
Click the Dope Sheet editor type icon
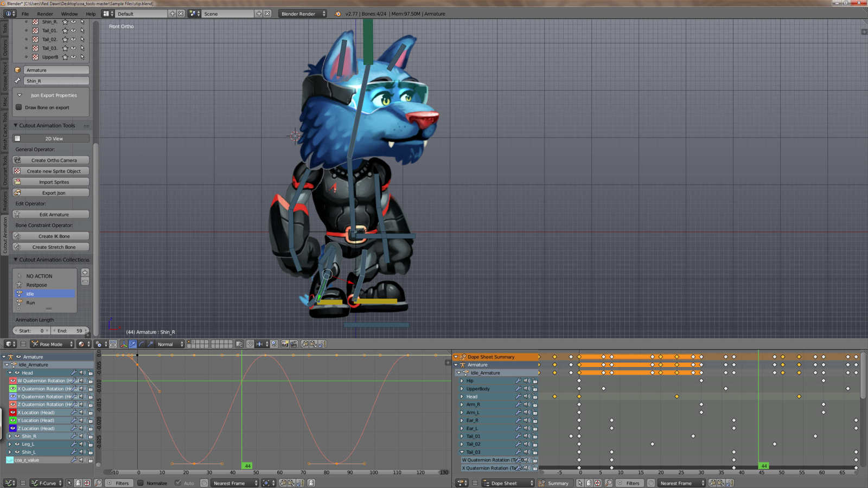(462, 483)
